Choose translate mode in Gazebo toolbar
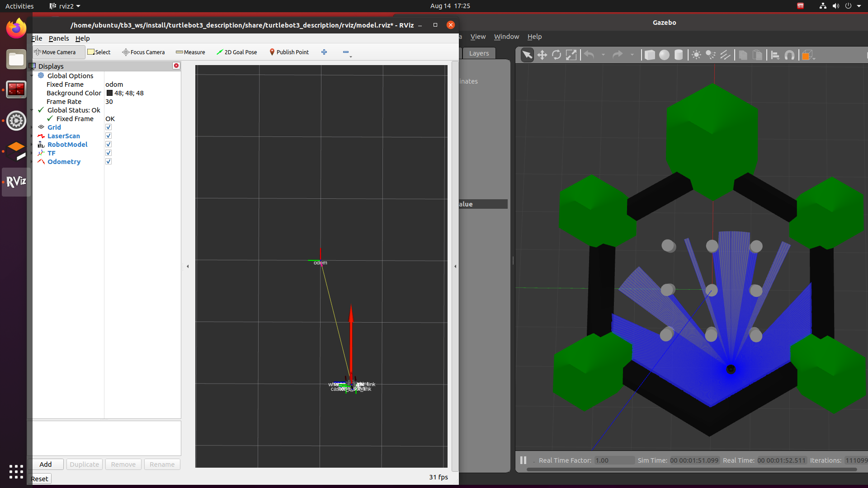 (x=542, y=55)
